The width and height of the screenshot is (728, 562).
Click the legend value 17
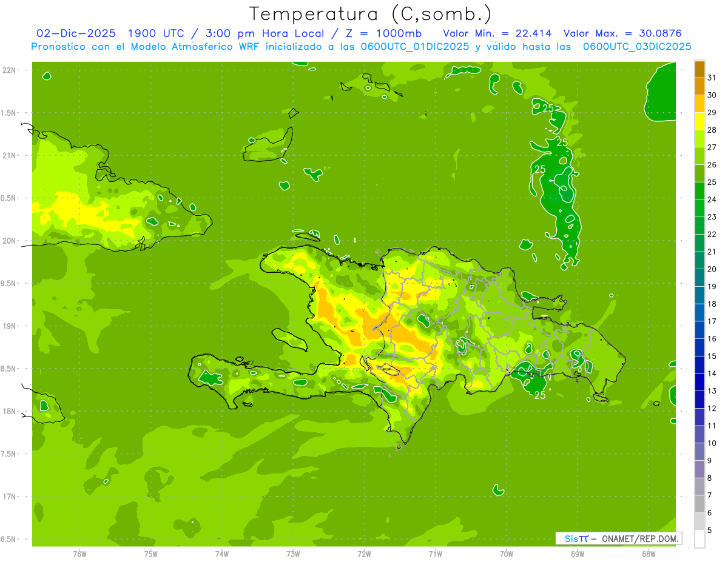[712, 321]
